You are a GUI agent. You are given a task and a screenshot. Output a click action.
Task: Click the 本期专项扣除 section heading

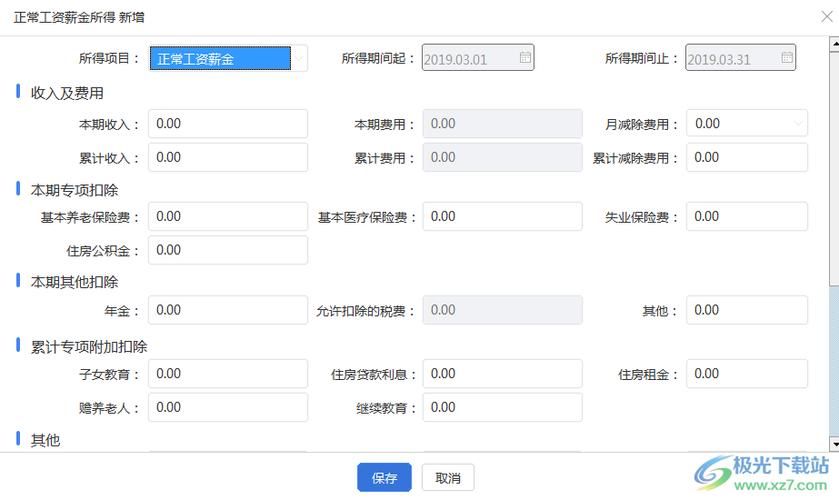[74, 190]
